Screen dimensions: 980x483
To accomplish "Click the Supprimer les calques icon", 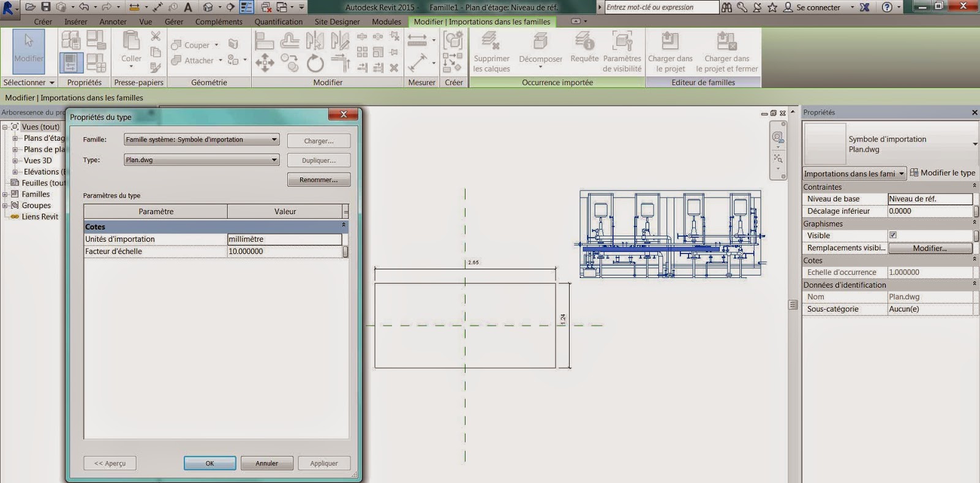I will click(491, 42).
